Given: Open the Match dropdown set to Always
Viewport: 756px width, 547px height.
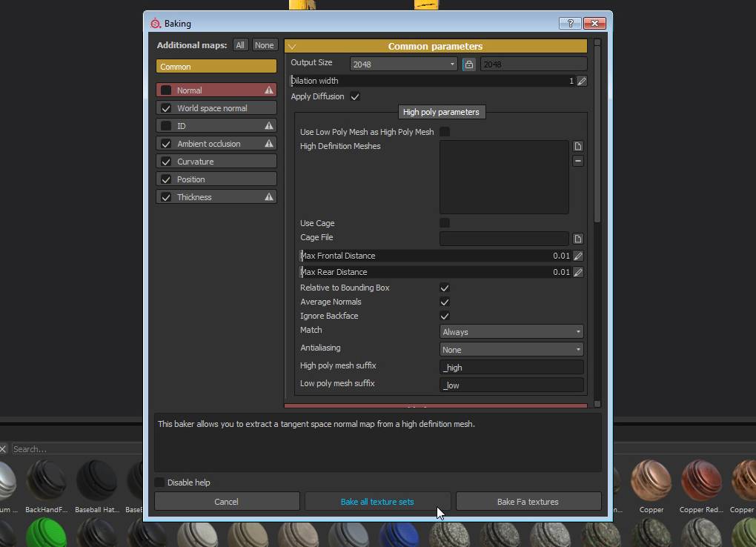Looking at the screenshot, I should (511, 332).
